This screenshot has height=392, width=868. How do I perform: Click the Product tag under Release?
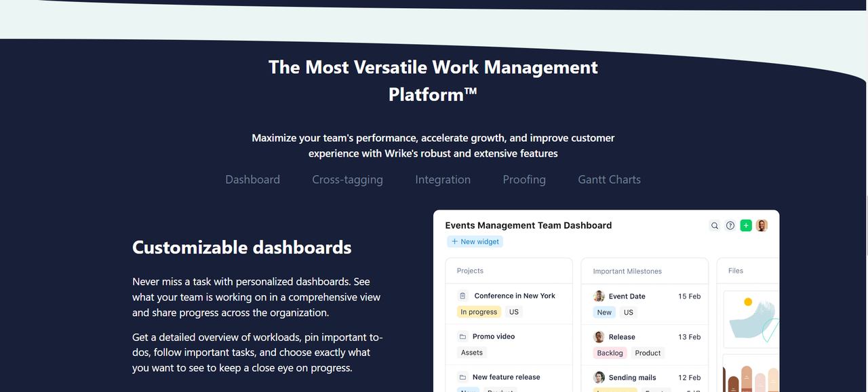click(x=648, y=353)
